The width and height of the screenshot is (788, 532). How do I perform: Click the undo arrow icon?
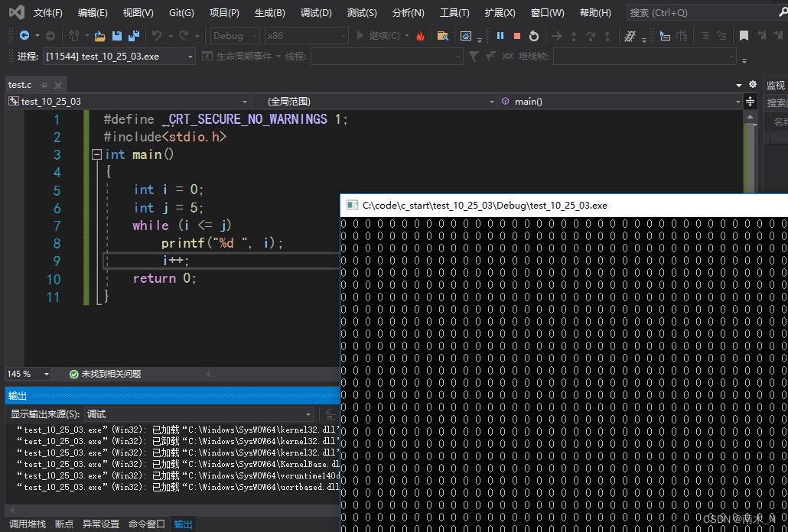pyautogui.click(x=157, y=36)
